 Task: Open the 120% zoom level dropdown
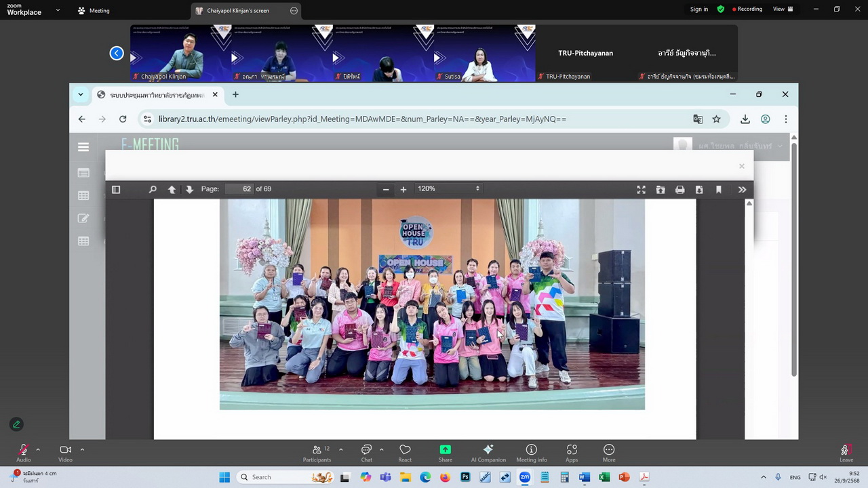448,189
